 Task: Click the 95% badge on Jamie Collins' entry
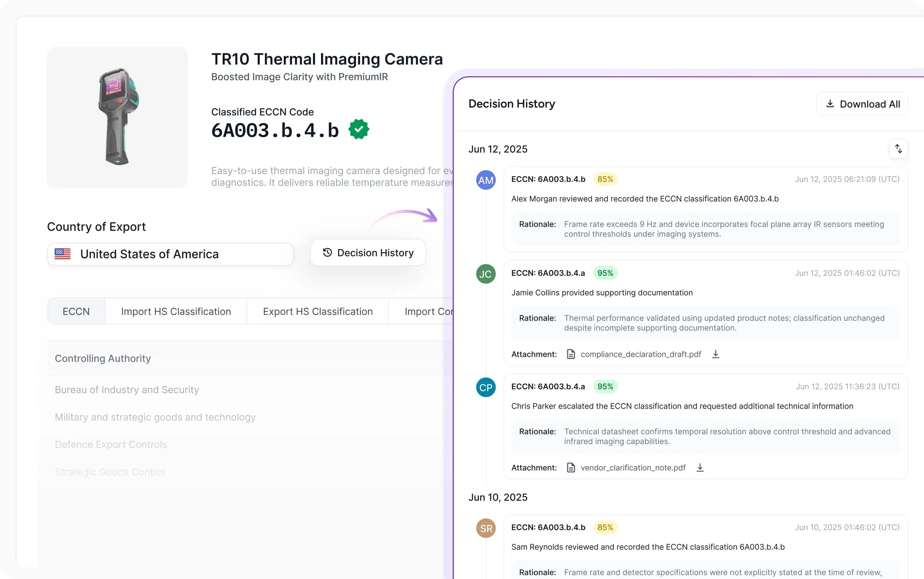[605, 273]
